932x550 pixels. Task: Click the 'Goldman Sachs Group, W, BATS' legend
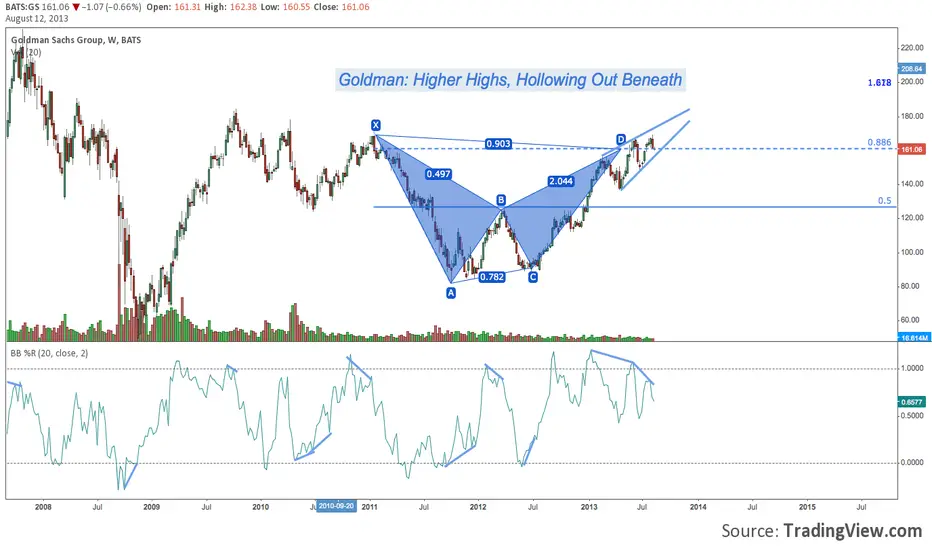coord(76,40)
